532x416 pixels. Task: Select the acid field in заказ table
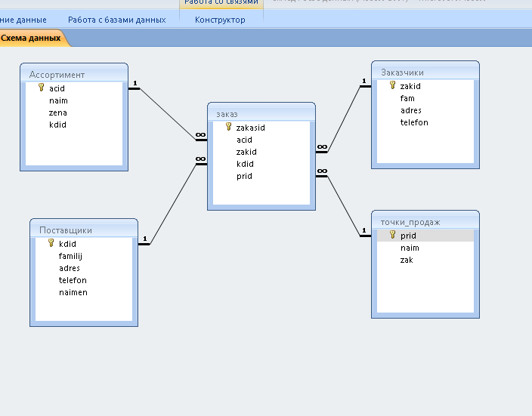coord(261,140)
